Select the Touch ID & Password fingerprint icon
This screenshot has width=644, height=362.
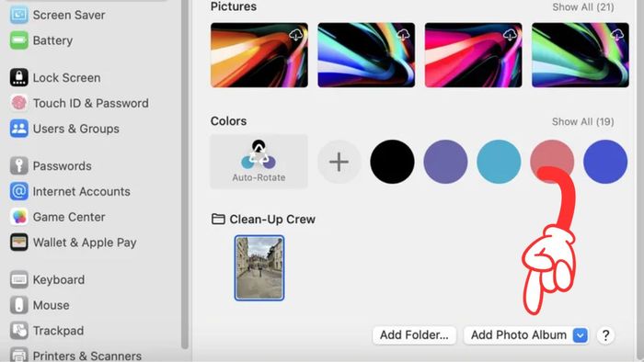[x=19, y=103]
